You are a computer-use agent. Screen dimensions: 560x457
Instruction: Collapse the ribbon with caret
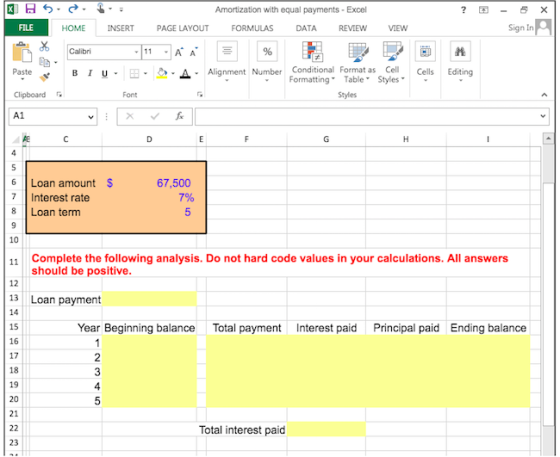(544, 95)
